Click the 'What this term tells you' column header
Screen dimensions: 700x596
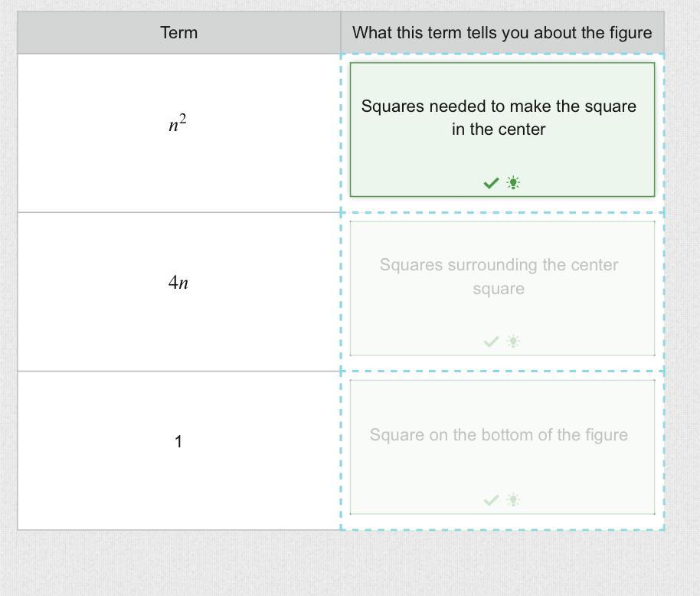502,33
